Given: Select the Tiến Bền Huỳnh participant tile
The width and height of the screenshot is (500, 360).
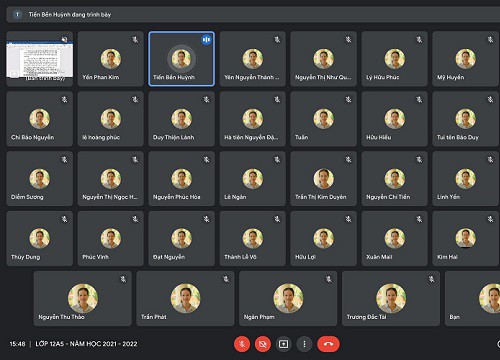Looking at the screenshot, I should pos(182,59).
